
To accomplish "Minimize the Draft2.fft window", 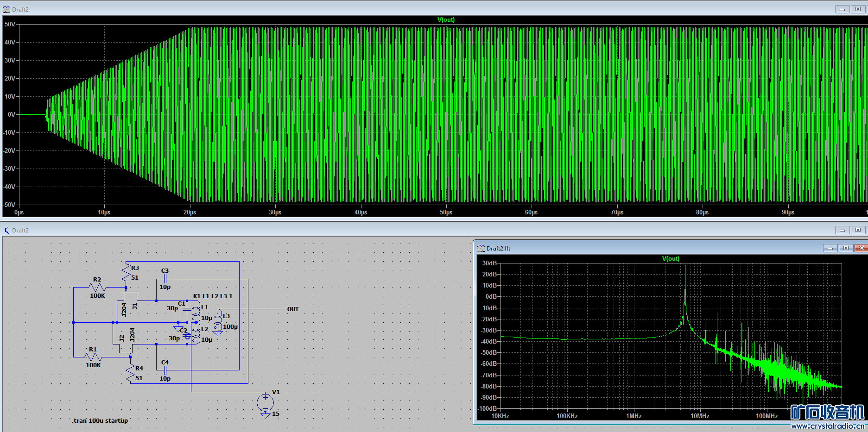I will (x=830, y=248).
